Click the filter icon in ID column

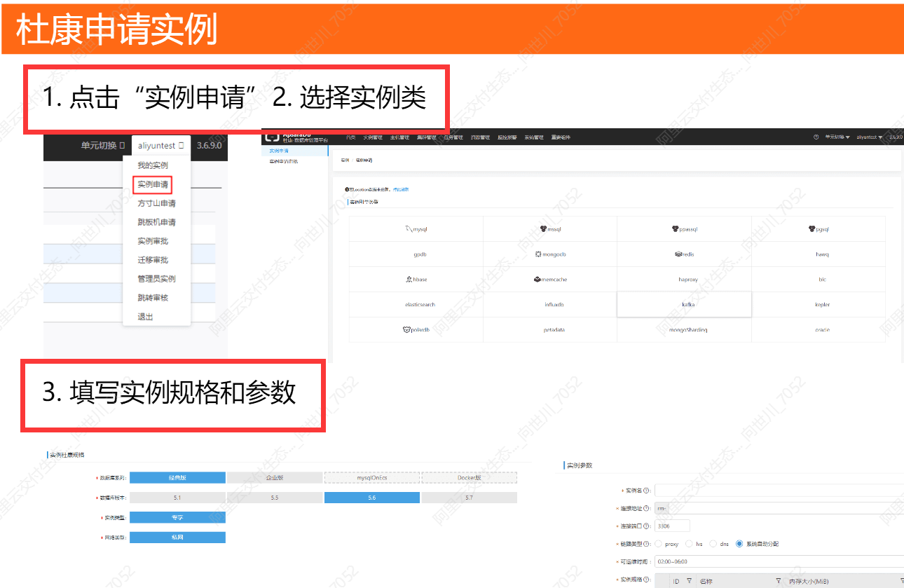pyautogui.click(x=689, y=581)
